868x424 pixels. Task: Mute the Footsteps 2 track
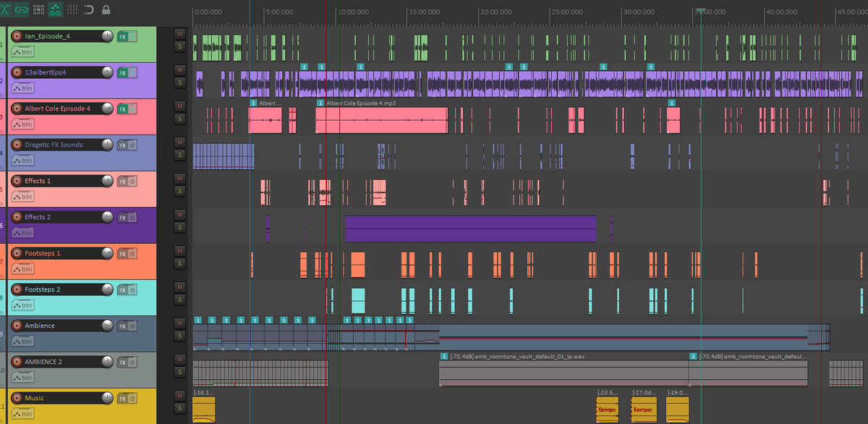tap(179, 287)
